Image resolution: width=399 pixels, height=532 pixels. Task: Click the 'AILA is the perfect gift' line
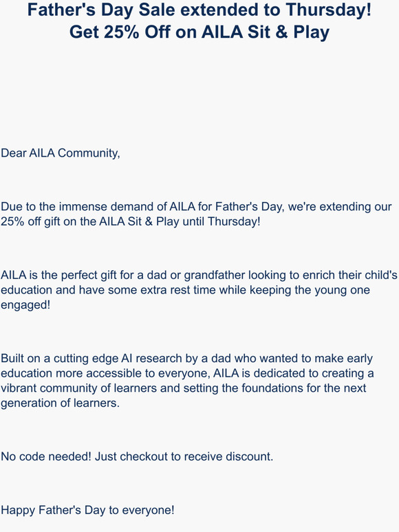click(x=199, y=275)
